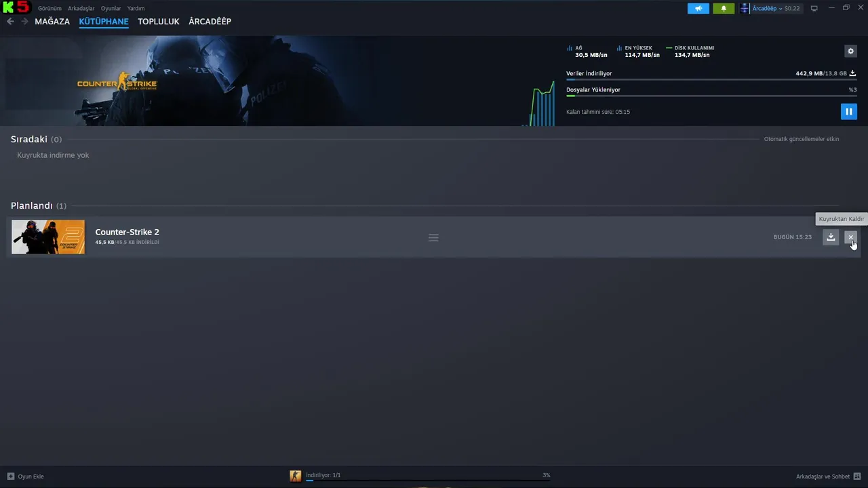Click the AĞ 30,5 MB/sn stat
Viewport: 868px width, 488px height.
coord(587,52)
